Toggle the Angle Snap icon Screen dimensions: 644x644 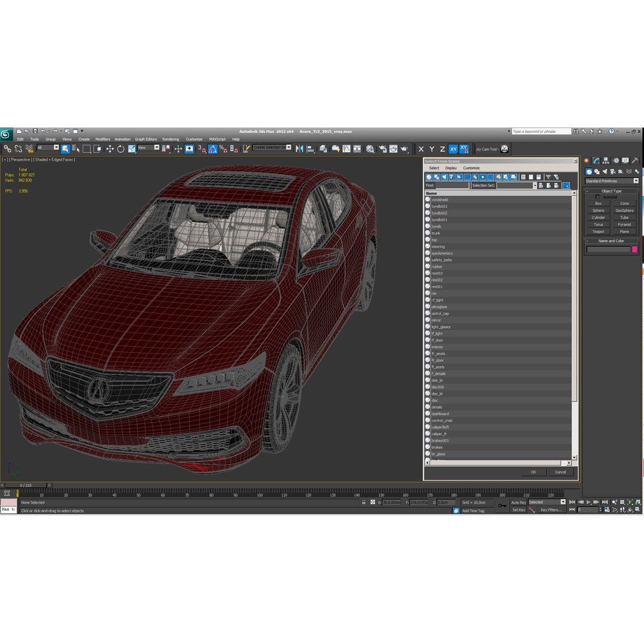pyautogui.click(x=212, y=148)
